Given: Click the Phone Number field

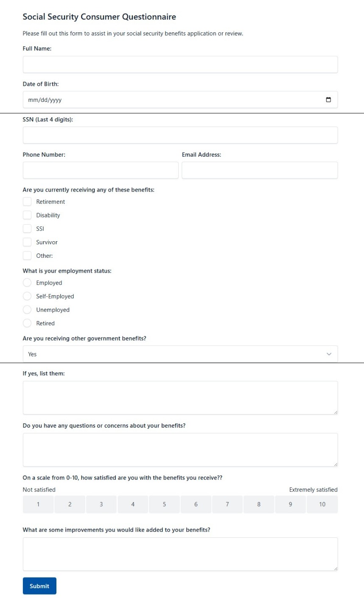Looking at the screenshot, I should (x=101, y=170).
